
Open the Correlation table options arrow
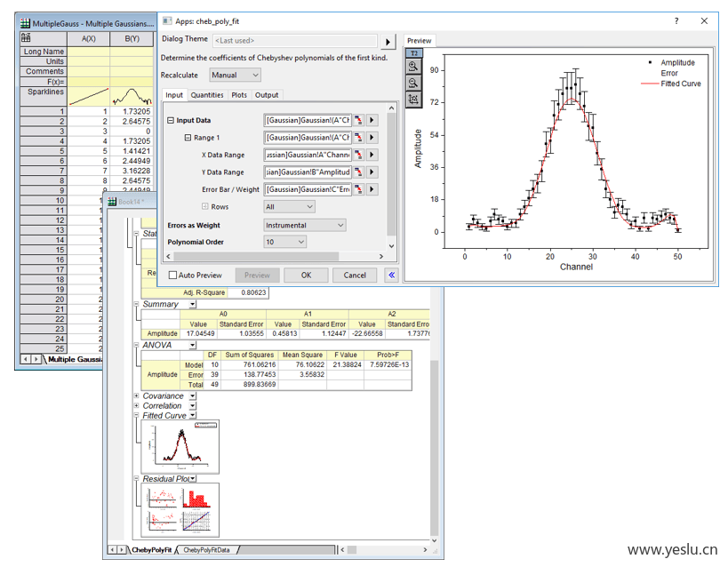click(193, 406)
